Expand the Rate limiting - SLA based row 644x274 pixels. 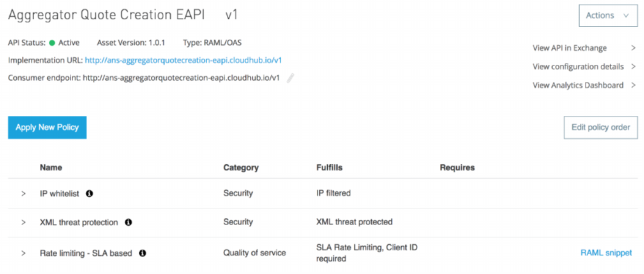[x=24, y=253]
